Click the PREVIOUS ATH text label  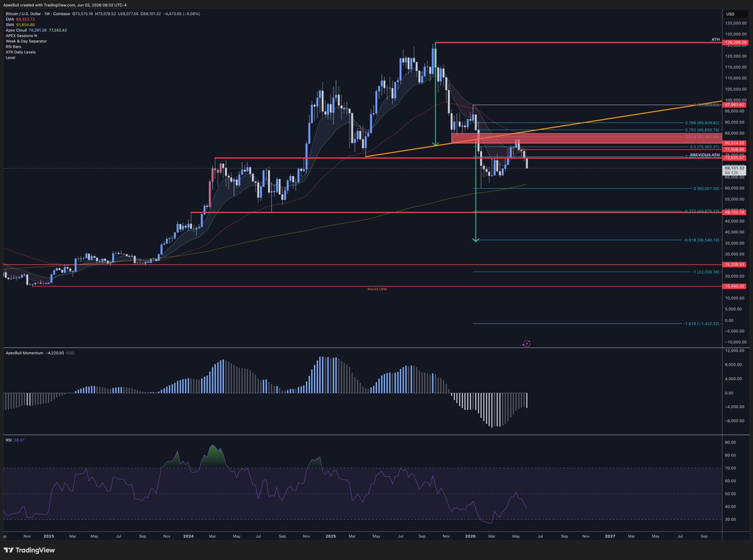[x=705, y=154]
